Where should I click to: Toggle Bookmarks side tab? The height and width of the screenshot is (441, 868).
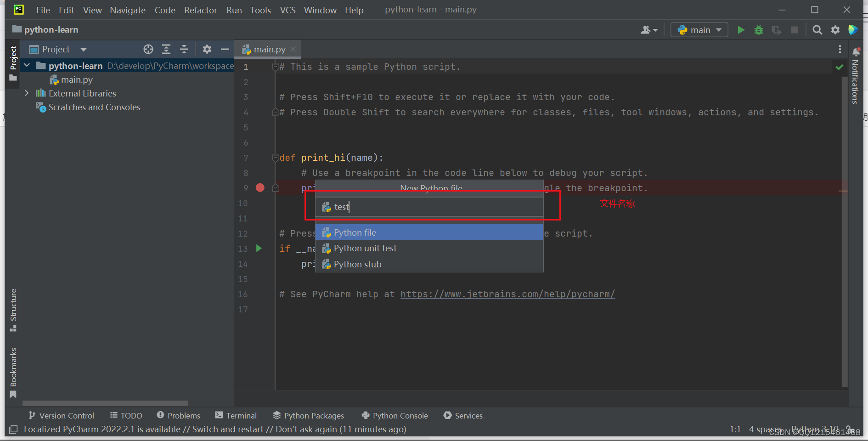pyautogui.click(x=13, y=373)
